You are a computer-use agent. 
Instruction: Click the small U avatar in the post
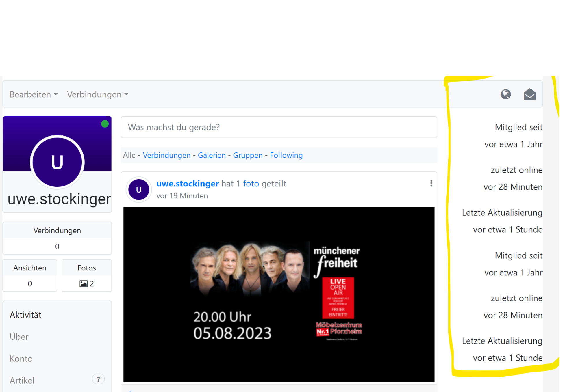139,190
